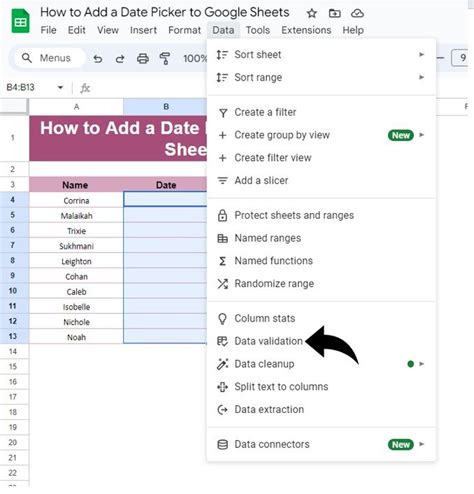This screenshot has height=494, width=474.
Task: Choose Data extraction menu entry
Action: [321, 410]
